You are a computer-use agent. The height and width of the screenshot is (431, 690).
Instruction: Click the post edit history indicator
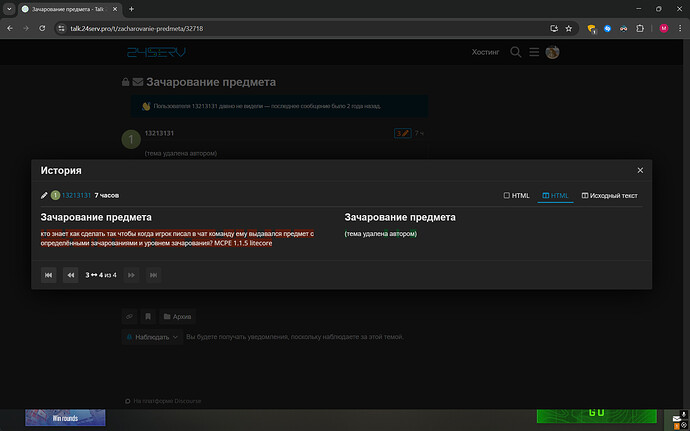point(403,133)
